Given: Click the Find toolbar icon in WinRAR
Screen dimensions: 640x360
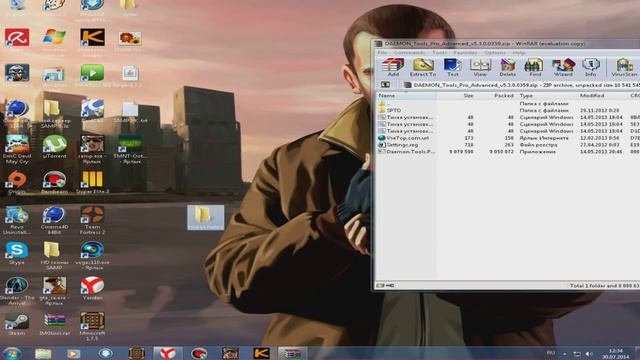Looking at the screenshot, I should click(535, 67).
